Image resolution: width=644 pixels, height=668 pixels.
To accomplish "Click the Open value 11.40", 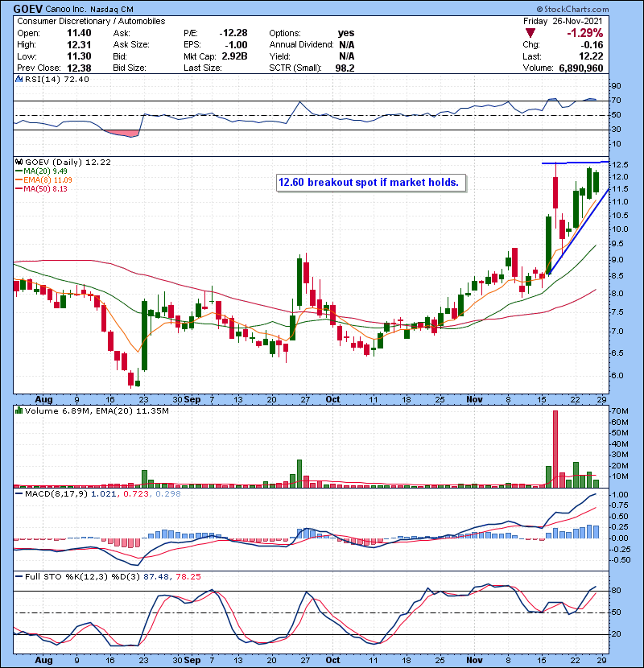I will [x=79, y=33].
